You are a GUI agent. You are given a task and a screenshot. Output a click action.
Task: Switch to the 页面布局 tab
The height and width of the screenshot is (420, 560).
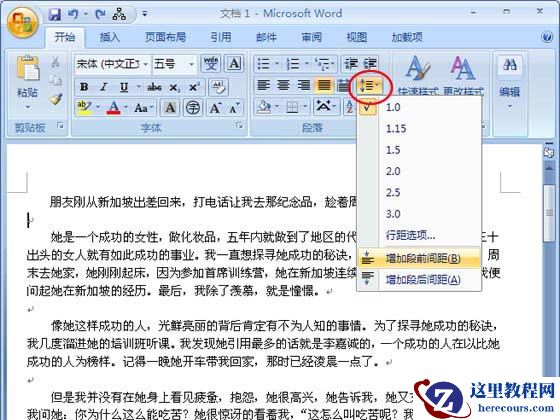click(x=165, y=37)
